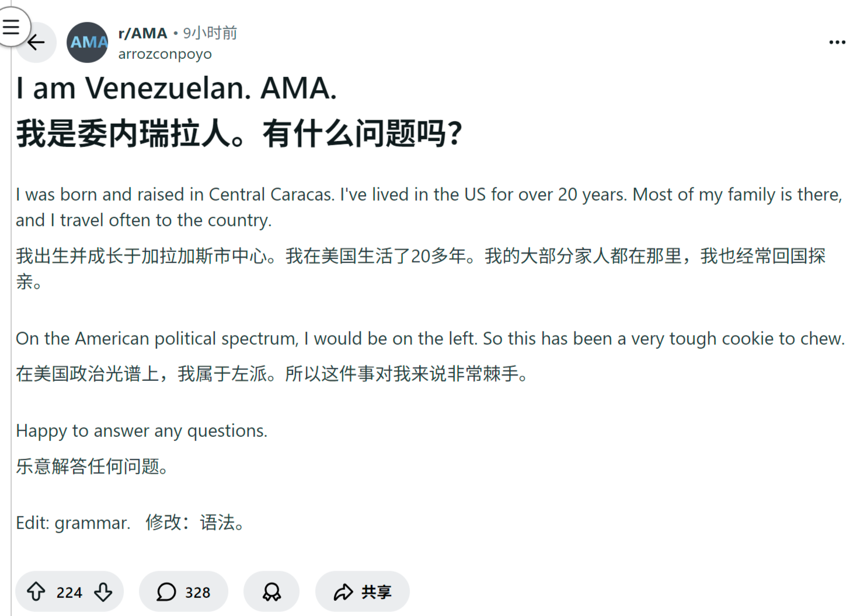
Task: Click the share arrow icon
Action: [343, 592]
